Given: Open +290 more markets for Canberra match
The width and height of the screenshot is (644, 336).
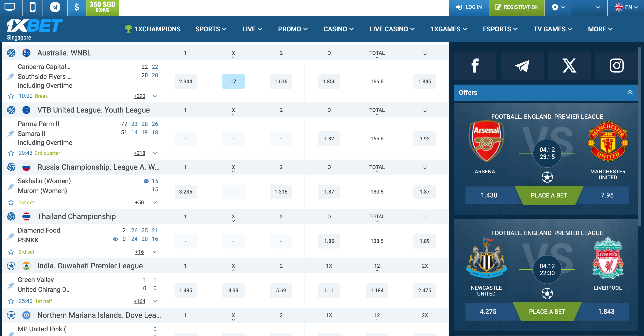Looking at the screenshot, I should pos(140,96).
